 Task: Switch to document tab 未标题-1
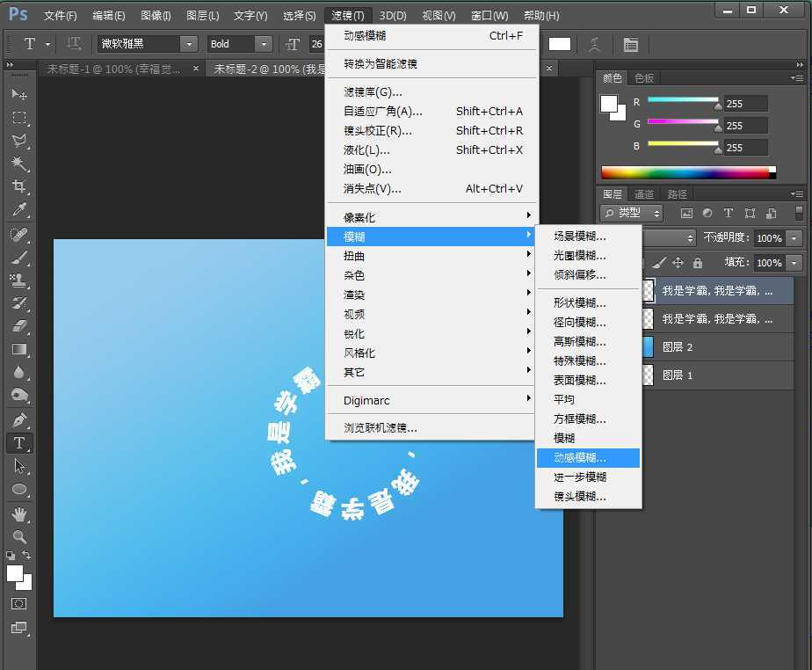[114, 69]
